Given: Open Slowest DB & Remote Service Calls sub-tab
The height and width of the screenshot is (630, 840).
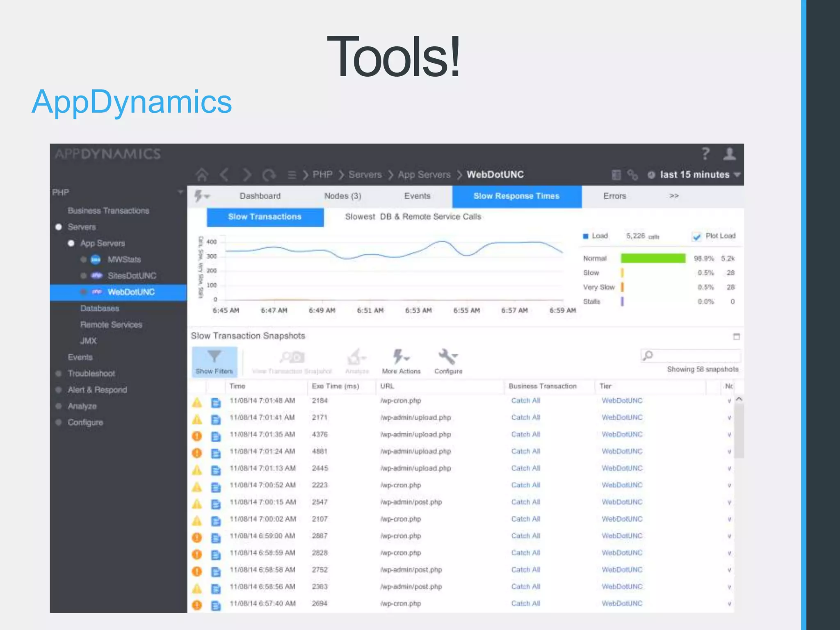Looking at the screenshot, I should [413, 217].
